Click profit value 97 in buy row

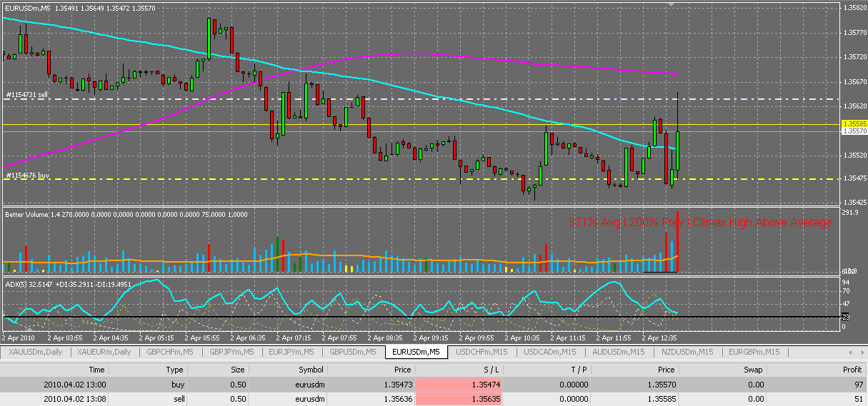857,385
